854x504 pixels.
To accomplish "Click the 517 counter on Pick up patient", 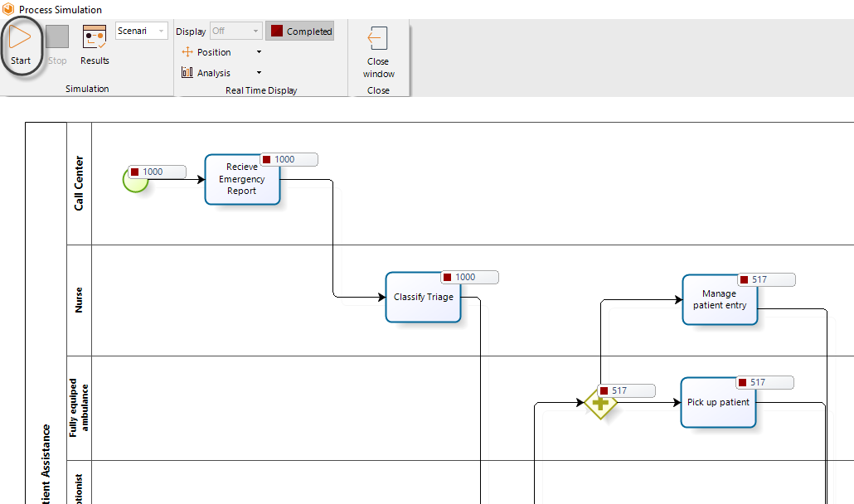I will [x=765, y=383].
